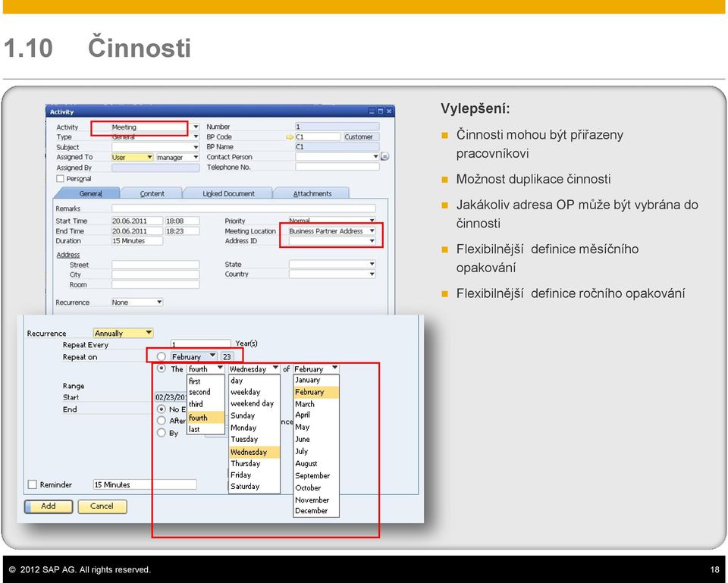Open Recurrence None dropdown

point(159,302)
